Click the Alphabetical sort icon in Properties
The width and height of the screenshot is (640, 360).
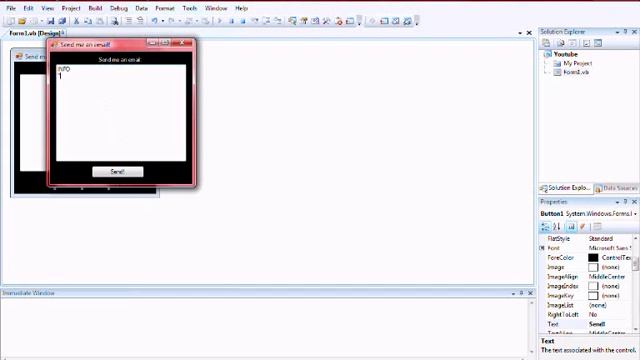point(557,227)
